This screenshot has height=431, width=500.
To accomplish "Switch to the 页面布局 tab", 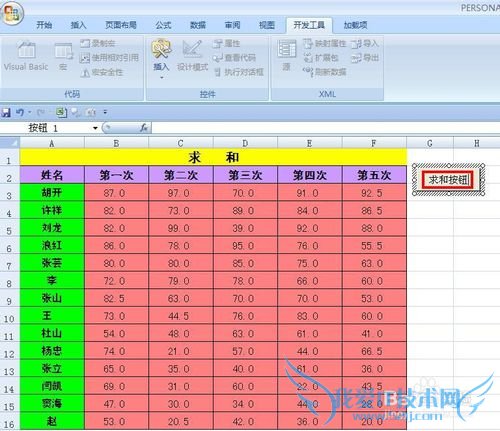I will [x=121, y=25].
